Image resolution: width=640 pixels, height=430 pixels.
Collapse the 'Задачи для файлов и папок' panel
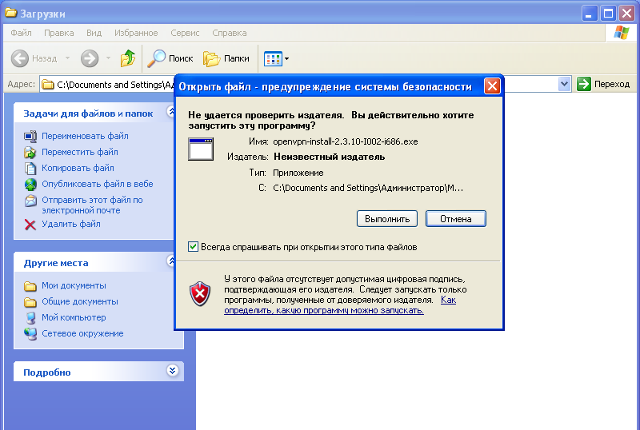point(171,112)
